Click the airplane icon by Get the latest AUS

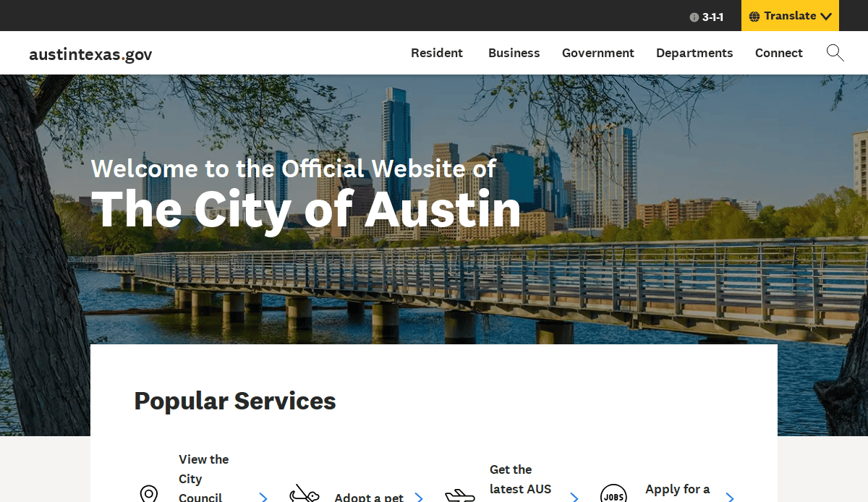pos(460,495)
